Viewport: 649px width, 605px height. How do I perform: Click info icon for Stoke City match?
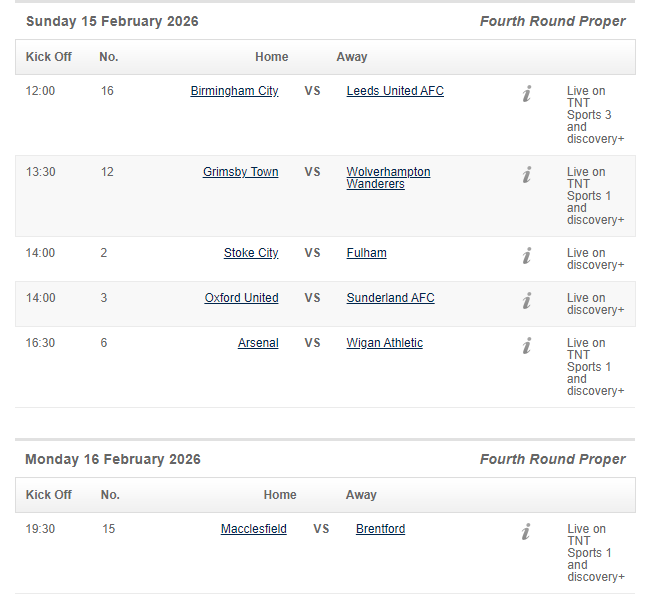(x=527, y=256)
